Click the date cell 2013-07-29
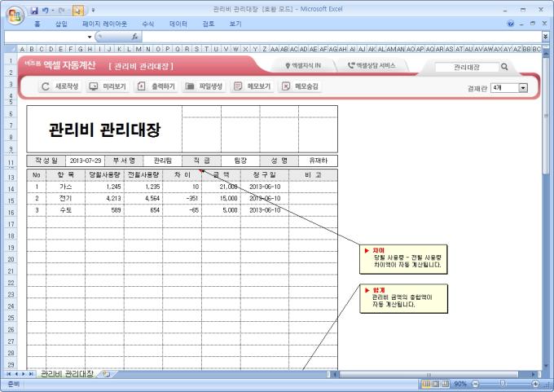The image size is (554, 392). coord(86,161)
